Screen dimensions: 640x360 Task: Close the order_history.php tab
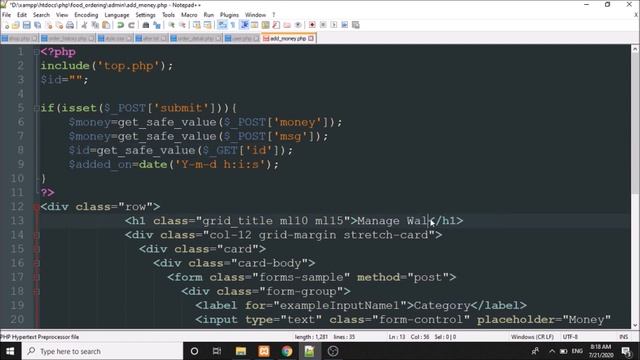tap(91, 38)
